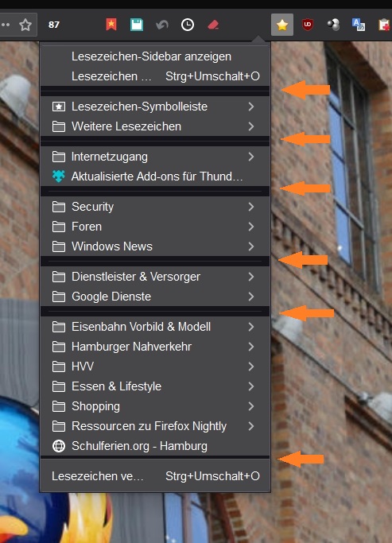The width and height of the screenshot is (392, 543).
Task: Click the 87 counter in the toolbar
Action: pos(54,25)
